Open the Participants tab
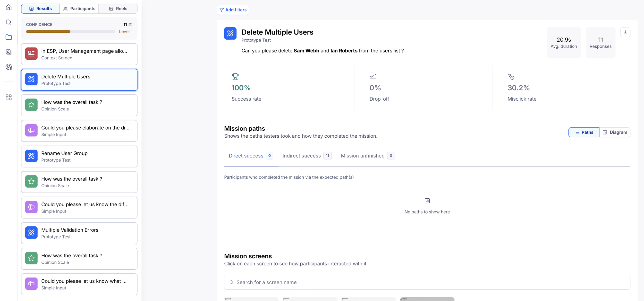This screenshot has height=301, width=644. coord(79,8)
